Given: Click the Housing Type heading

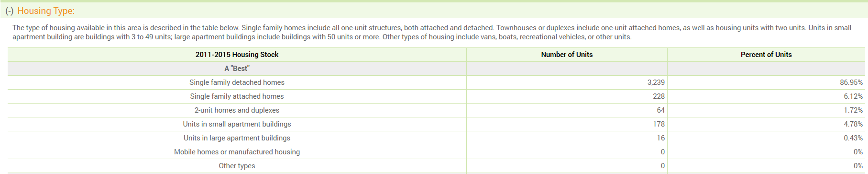Looking at the screenshot, I should 46,11.
